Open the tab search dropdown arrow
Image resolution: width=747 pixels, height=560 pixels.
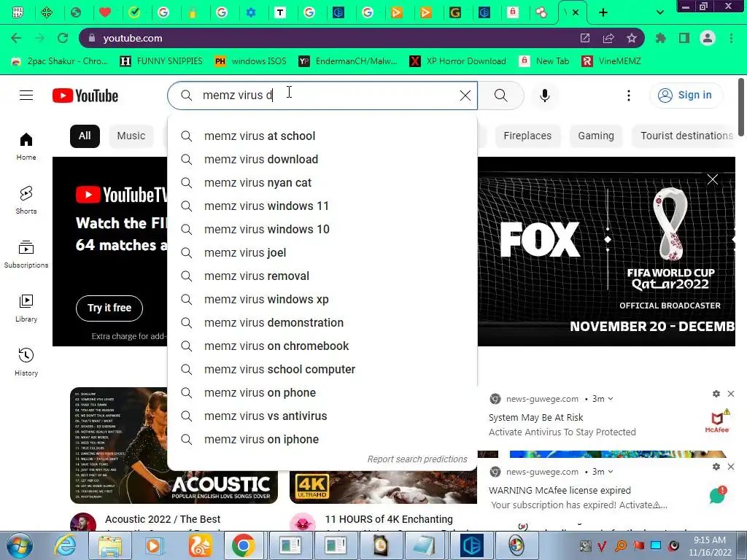pyautogui.click(x=659, y=12)
